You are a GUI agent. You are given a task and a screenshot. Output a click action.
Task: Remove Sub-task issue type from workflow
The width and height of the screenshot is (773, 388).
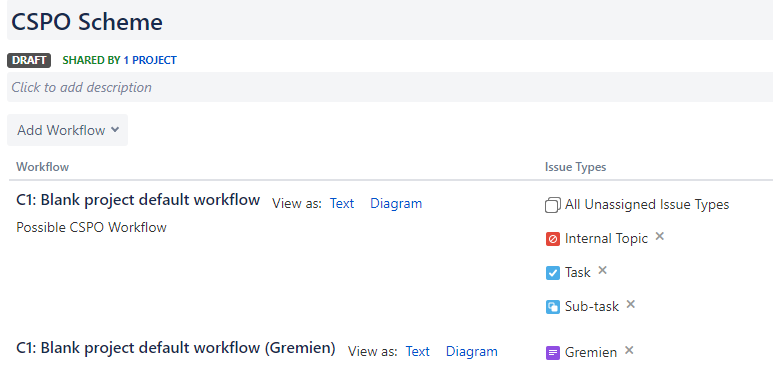[631, 304]
